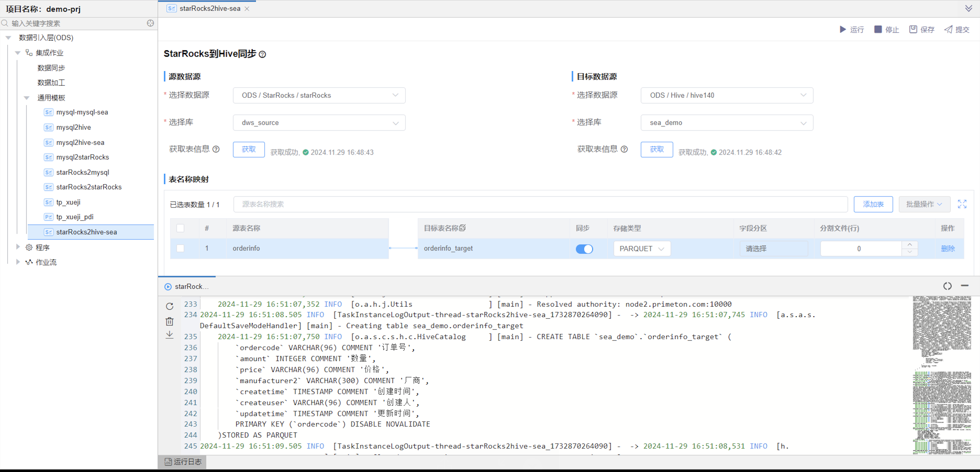Check the select-all checkbox in table header
Image resolution: width=980 pixels, height=472 pixels.
(180, 228)
